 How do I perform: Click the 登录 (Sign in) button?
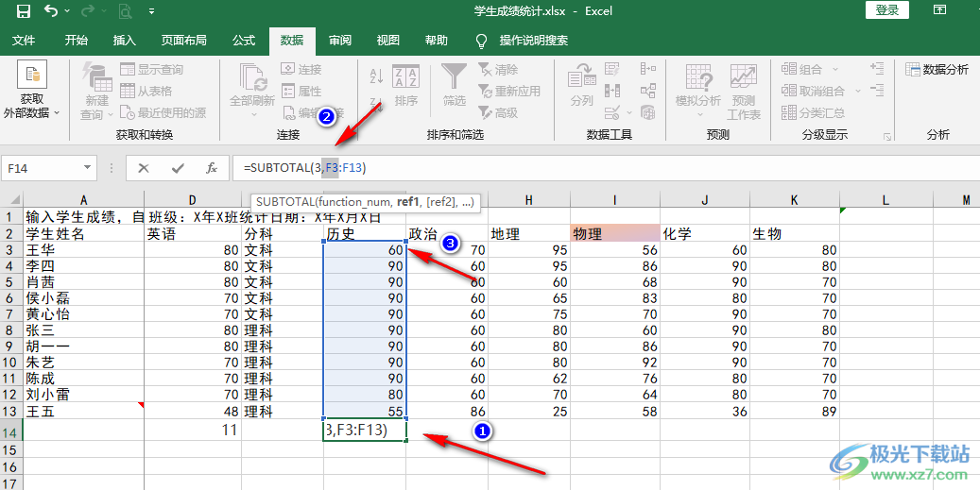pyautogui.click(x=886, y=10)
